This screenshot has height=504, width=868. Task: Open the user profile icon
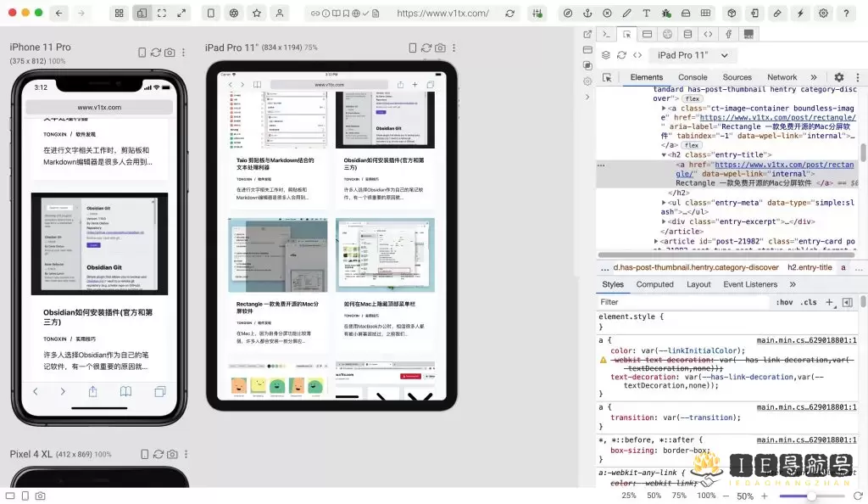pos(280,13)
